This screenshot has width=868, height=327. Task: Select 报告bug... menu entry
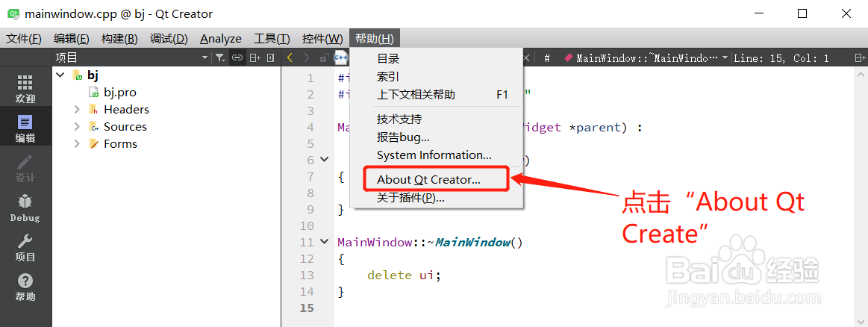coord(436,137)
